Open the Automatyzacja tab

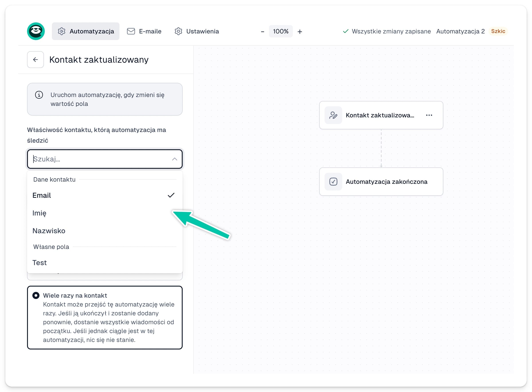tap(86, 31)
